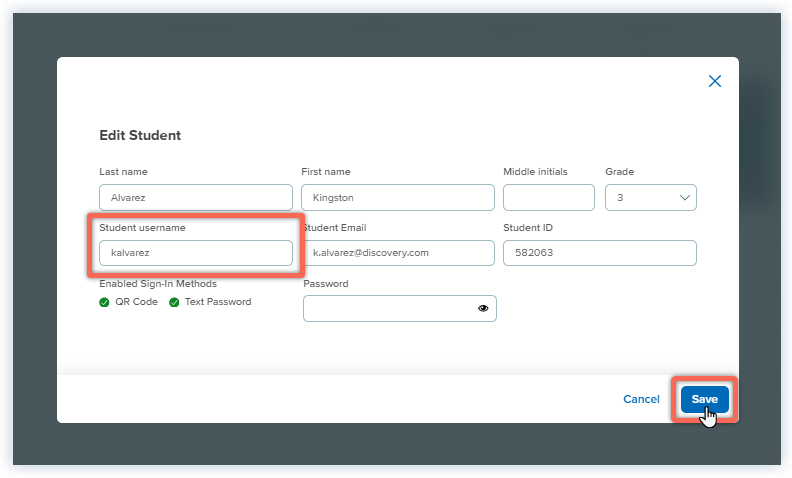Click the Student ID field 582063
The width and height of the screenshot is (792, 478).
[599, 253]
